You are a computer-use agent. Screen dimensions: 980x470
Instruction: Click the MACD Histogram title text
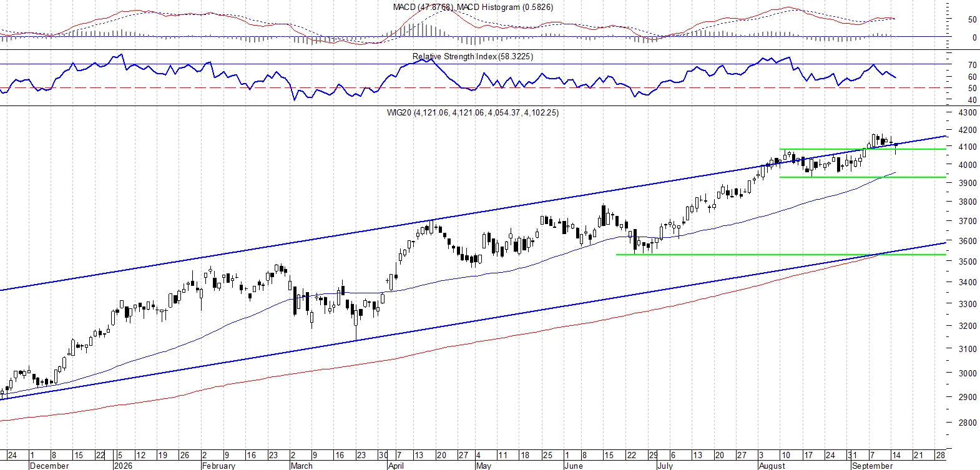(505, 7)
